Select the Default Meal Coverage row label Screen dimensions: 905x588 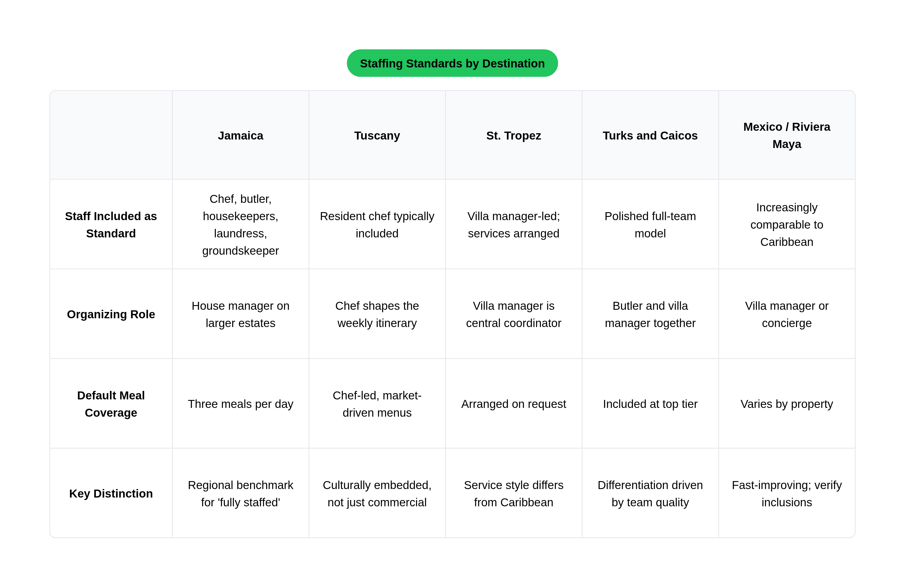[x=111, y=404]
